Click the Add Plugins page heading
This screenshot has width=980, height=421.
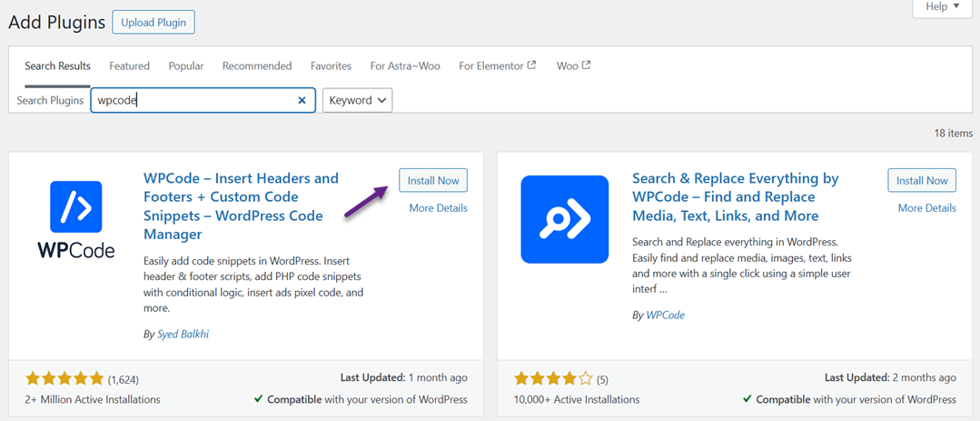click(x=56, y=23)
